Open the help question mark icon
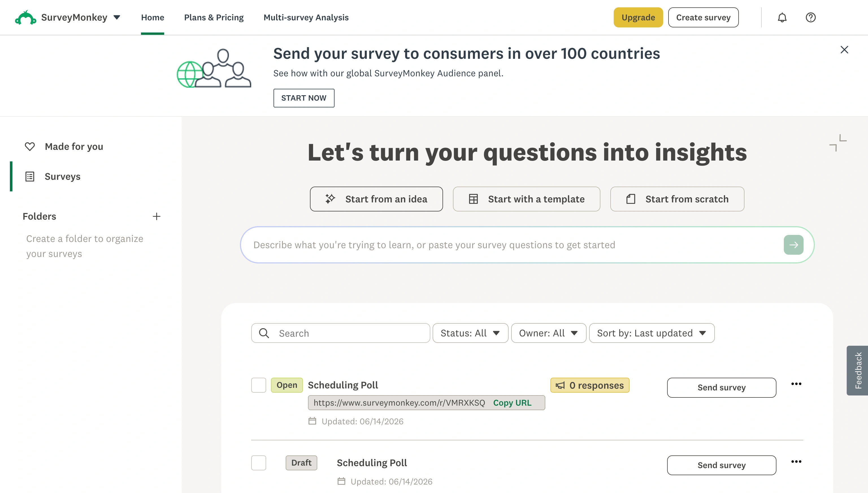Image resolution: width=868 pixels, height=493 pixels. pos(810,17)
